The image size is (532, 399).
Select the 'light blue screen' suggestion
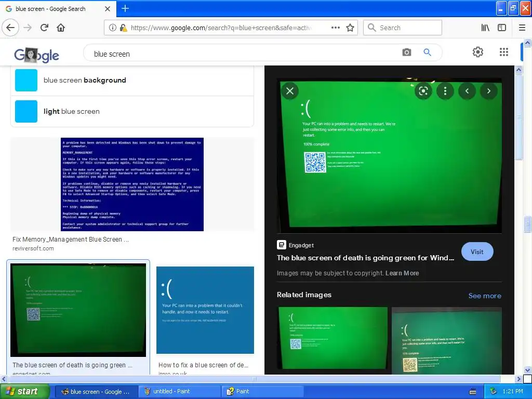tap(132, 111)
